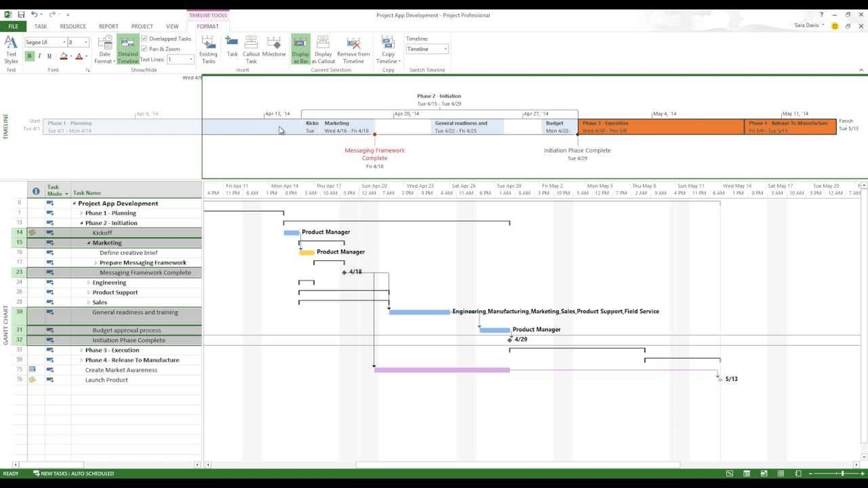Toggle italic formatting button
Image resolution: width=868 pixels, height=488 pixels.
(x=39, y=56)
